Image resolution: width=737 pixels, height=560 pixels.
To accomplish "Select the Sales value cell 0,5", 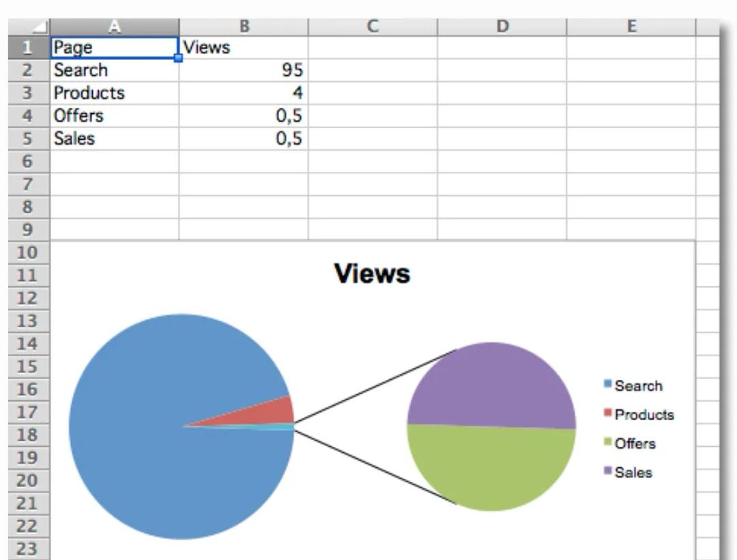I will pos(244,138).
